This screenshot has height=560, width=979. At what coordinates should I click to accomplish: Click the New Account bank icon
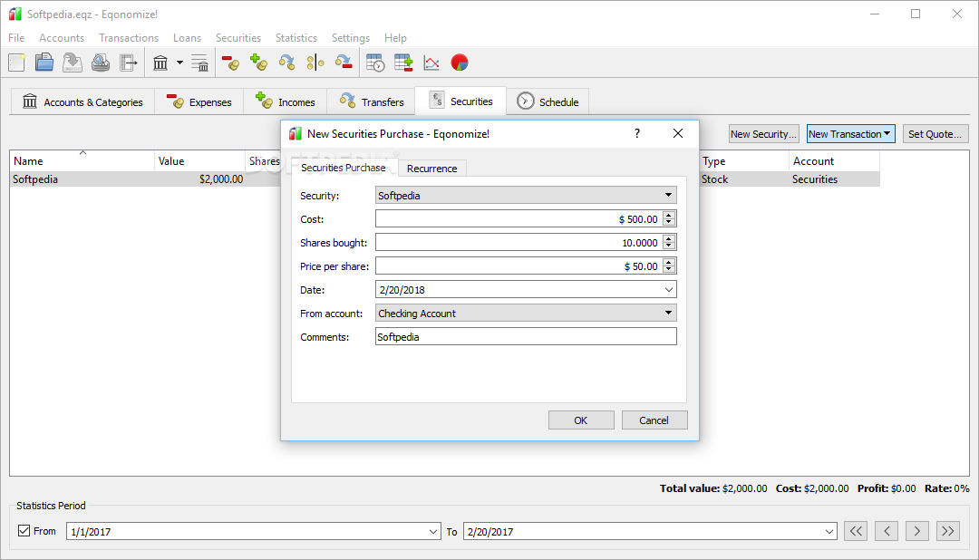(x=160, y=63)
